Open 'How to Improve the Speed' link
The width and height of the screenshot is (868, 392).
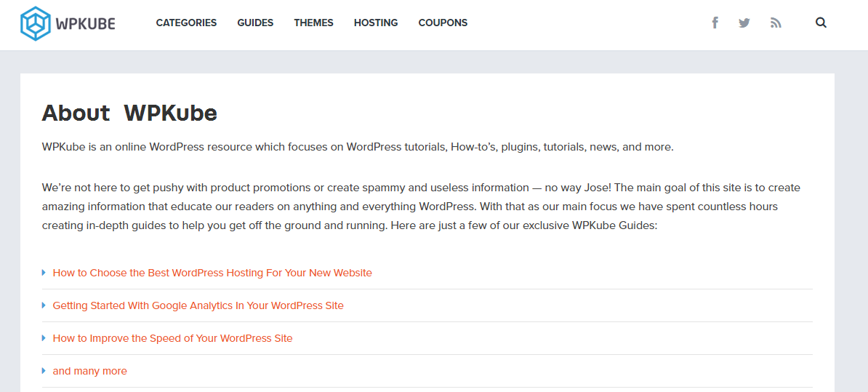coord(173,338)
